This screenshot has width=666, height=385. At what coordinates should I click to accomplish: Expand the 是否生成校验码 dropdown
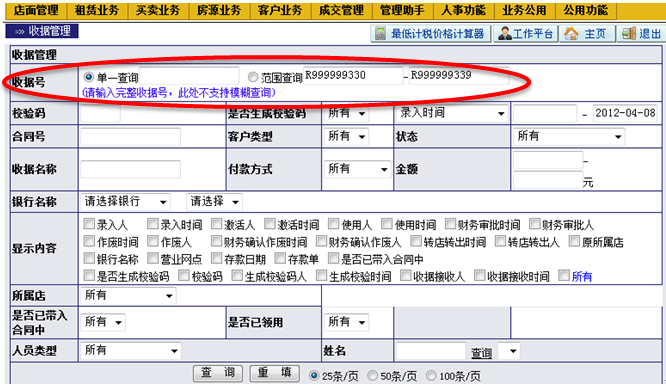click(x=346, y=113)
